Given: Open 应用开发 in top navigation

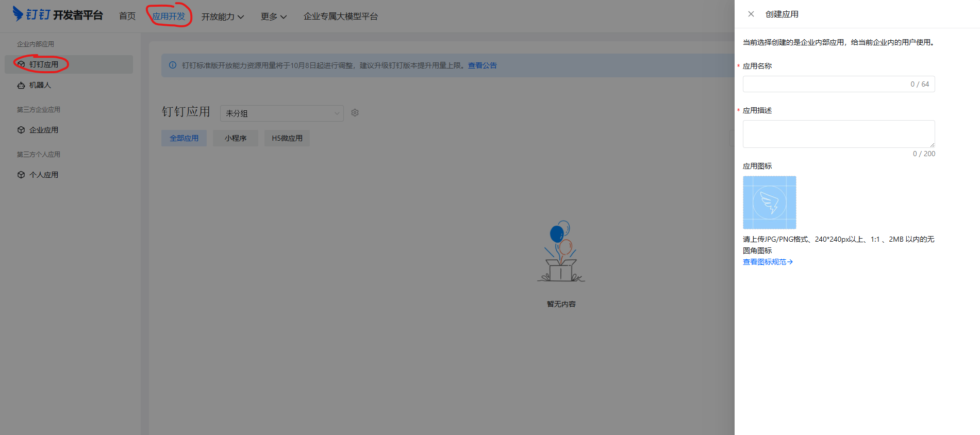Looking at the screenshot, I should [x=169, y=16].
